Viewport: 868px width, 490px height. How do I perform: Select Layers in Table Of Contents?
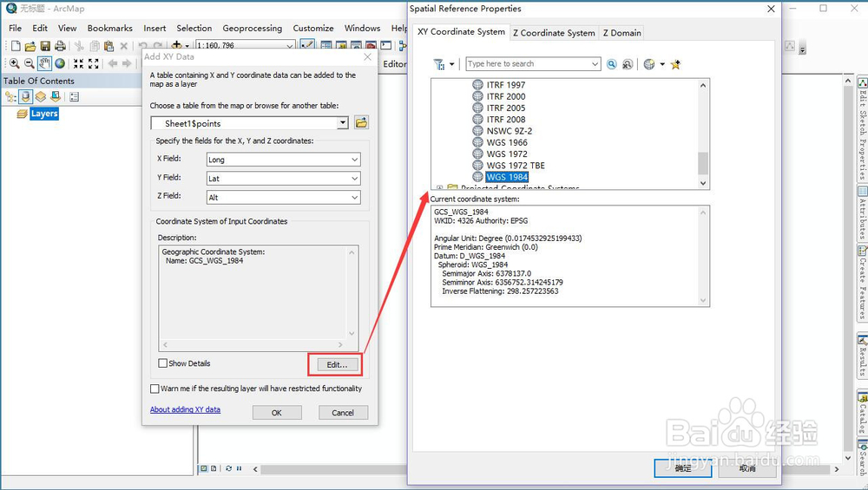(44, 114)
